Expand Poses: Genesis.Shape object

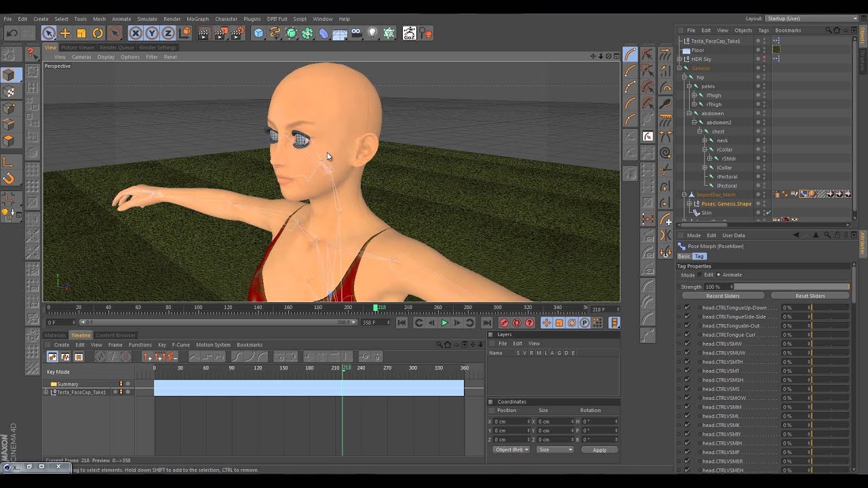tap(689, 204)
